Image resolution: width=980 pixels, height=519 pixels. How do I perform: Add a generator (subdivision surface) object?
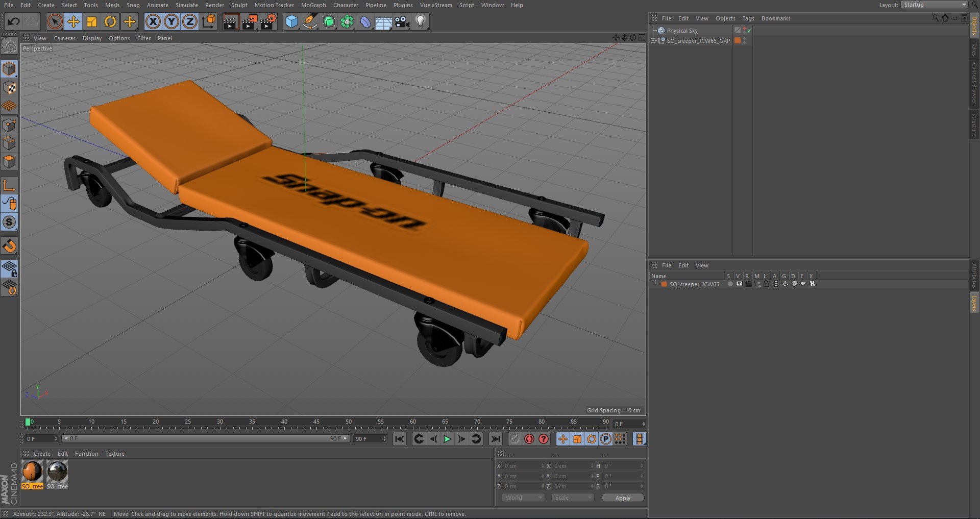pos(329,21)
